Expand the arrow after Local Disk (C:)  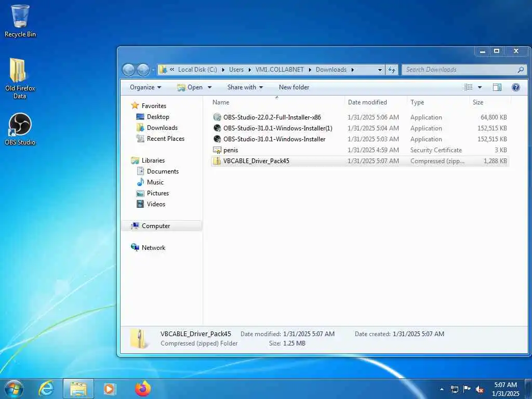click(223, 70)
